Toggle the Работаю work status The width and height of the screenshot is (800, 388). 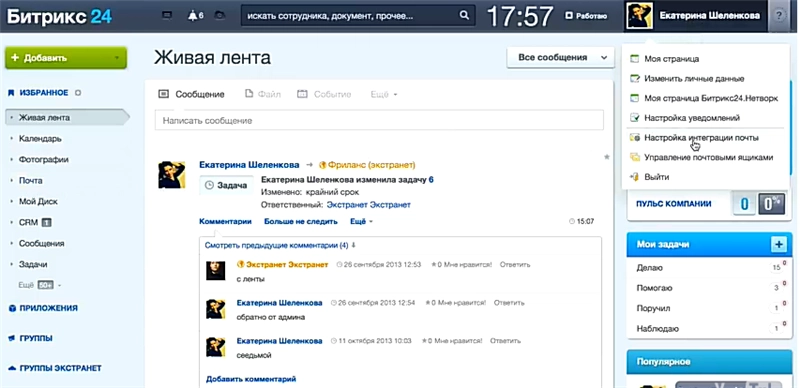tap(586, 16)
